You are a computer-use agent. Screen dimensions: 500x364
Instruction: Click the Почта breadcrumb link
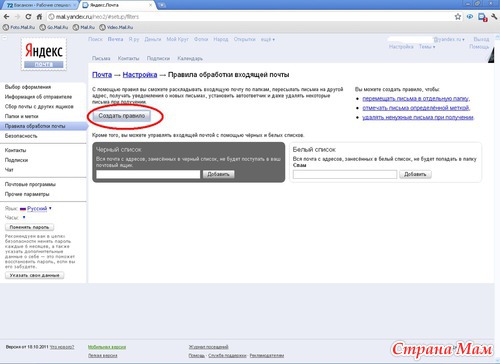point(102,75)
